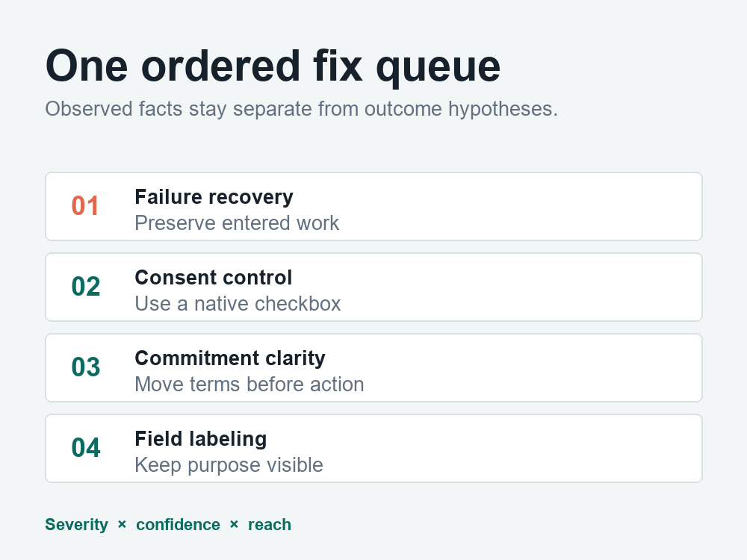
Task: Select the Field labeling heading
Action: tap(200, 439)
